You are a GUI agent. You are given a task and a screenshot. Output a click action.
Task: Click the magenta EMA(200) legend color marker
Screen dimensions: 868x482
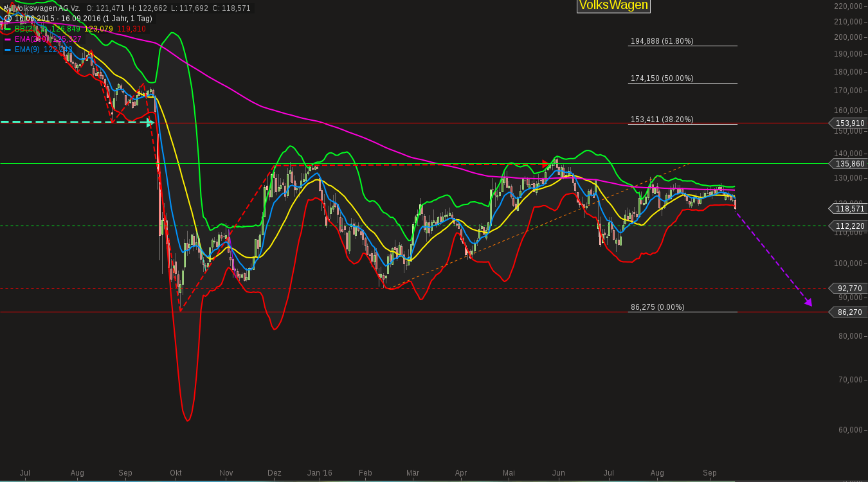pos(8,39)
